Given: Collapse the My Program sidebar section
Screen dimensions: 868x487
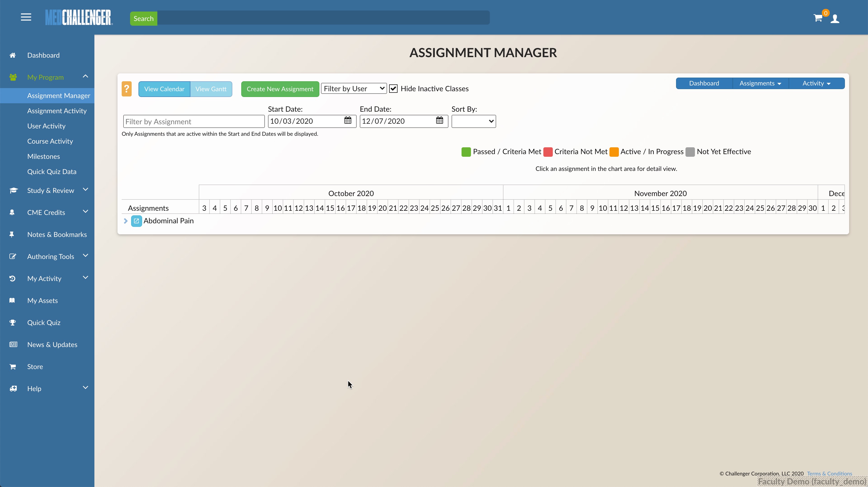Looking at the screenshot, I should 85,77.
